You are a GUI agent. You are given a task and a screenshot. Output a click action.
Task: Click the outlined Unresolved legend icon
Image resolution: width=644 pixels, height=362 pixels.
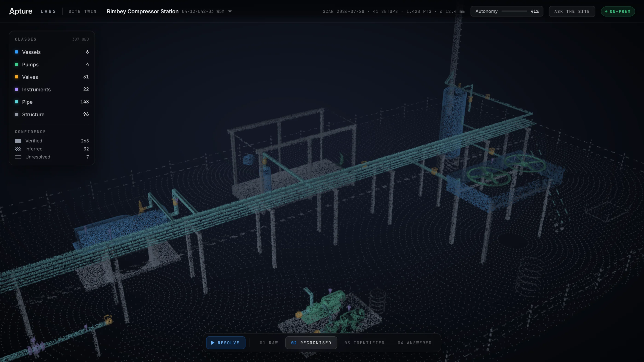point(18,157)
